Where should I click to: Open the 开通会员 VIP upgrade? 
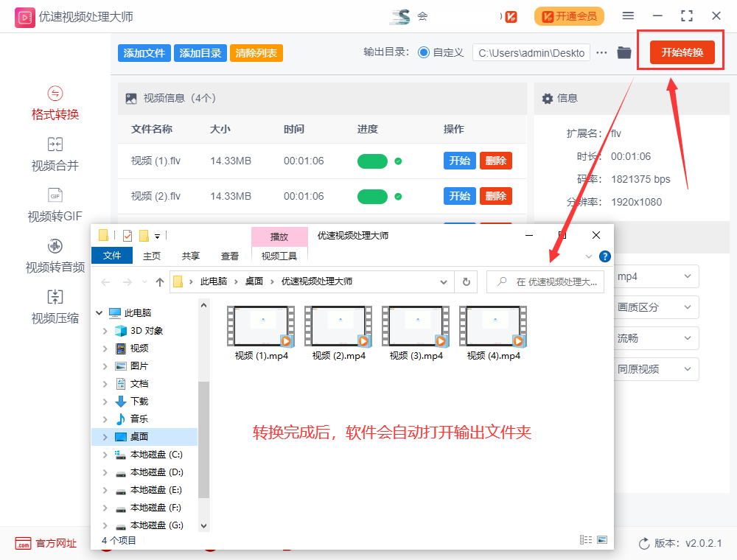[569, 16]
